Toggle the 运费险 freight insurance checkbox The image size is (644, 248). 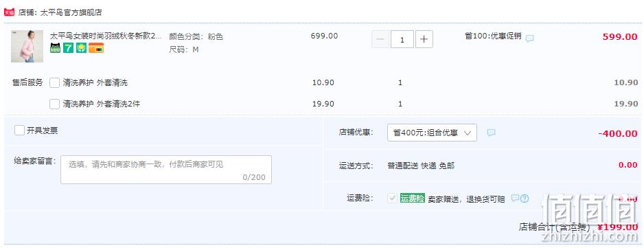pyautogui.click(x=392, y=199)
